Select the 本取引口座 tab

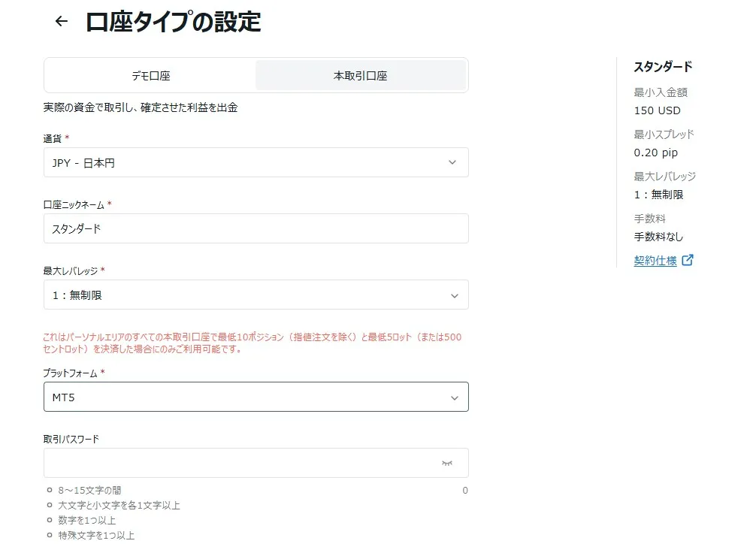361,75
